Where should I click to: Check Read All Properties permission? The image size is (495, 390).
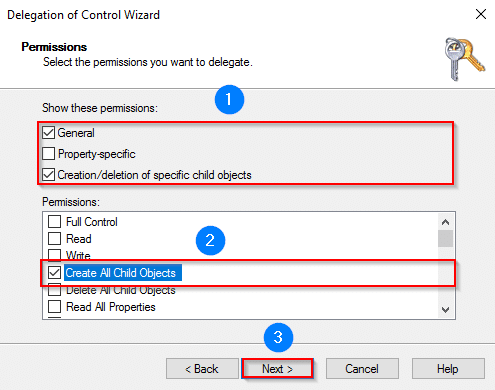click(x=55, y=307)
